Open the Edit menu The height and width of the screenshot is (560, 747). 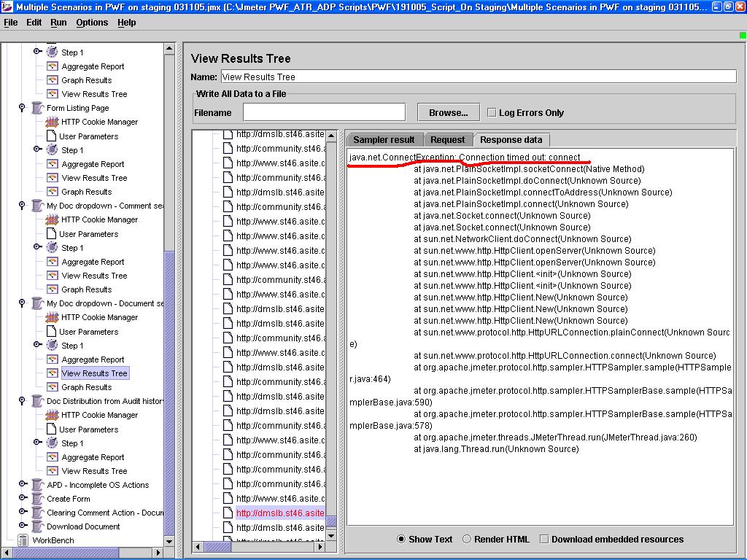(x=34, y=23)
